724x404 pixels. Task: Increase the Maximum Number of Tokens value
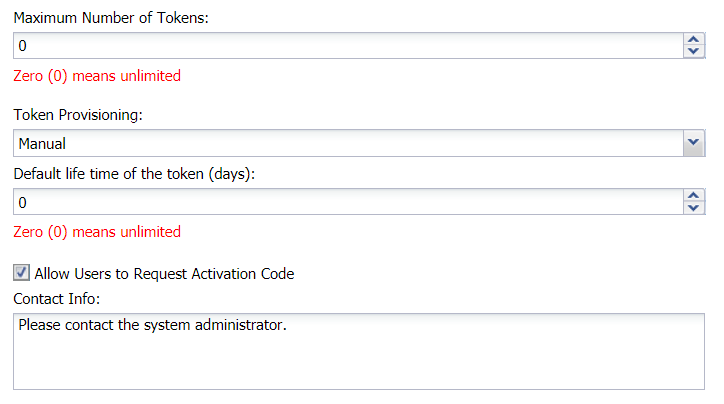pyautogui.click(x=694, y=40)
